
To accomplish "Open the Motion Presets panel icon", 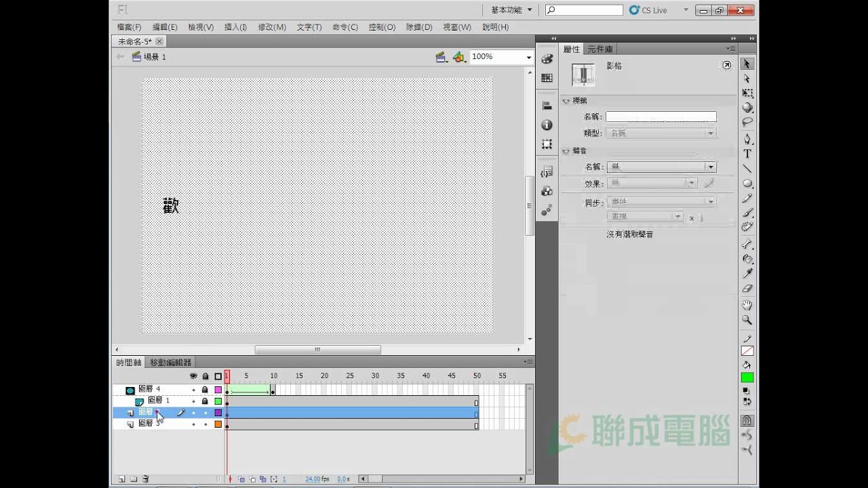I will [547, 210].
